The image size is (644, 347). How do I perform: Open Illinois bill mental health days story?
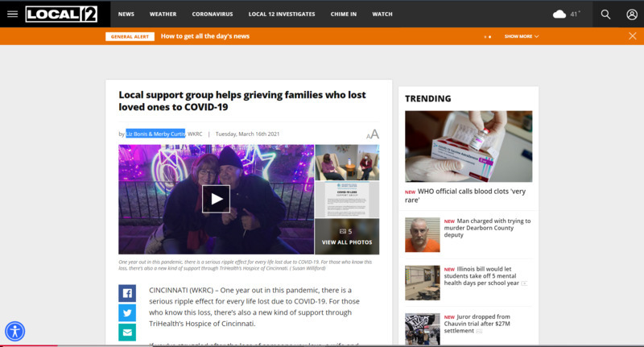tap(481, 276)
